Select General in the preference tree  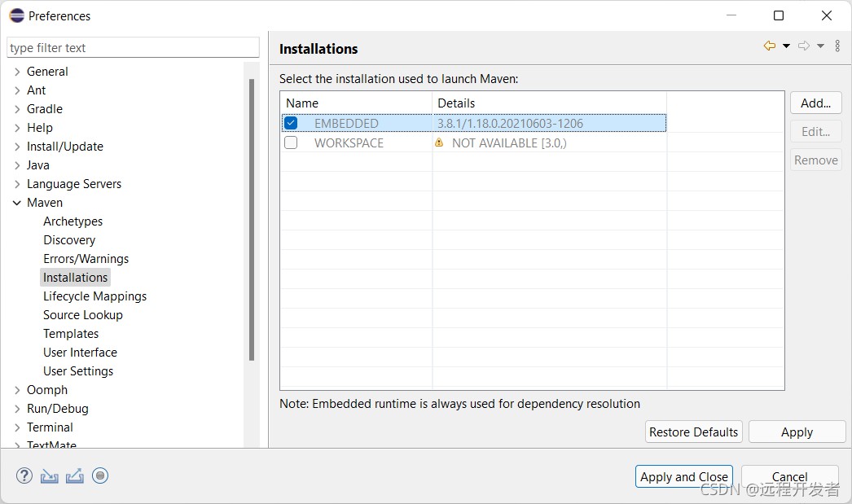(x=47, y=72)
